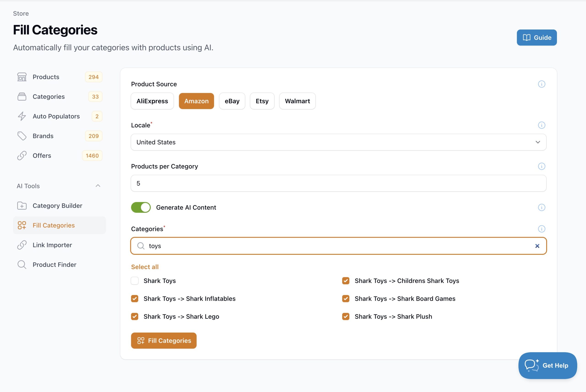
Task: Open the Locale United States dropdown
Action: click(338, 142)
